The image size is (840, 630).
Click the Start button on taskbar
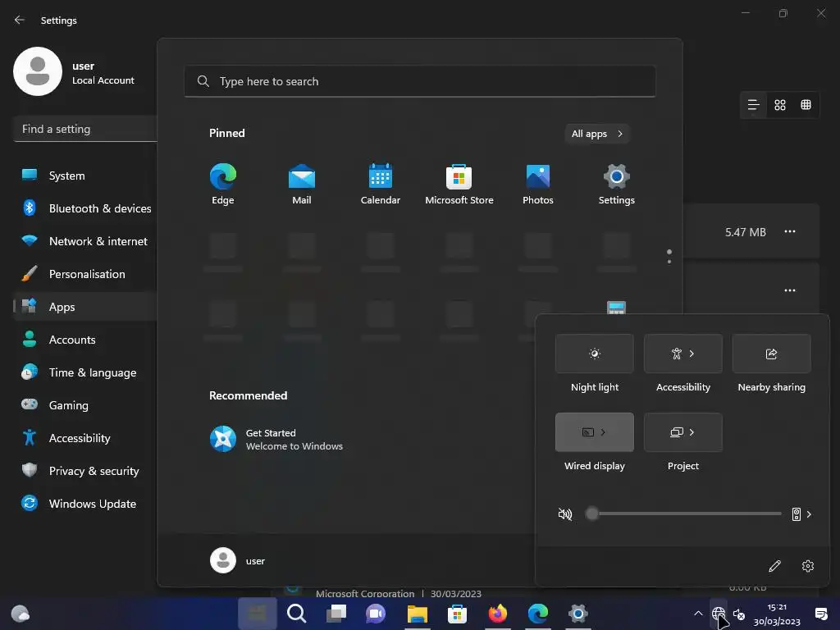point(257,613)
